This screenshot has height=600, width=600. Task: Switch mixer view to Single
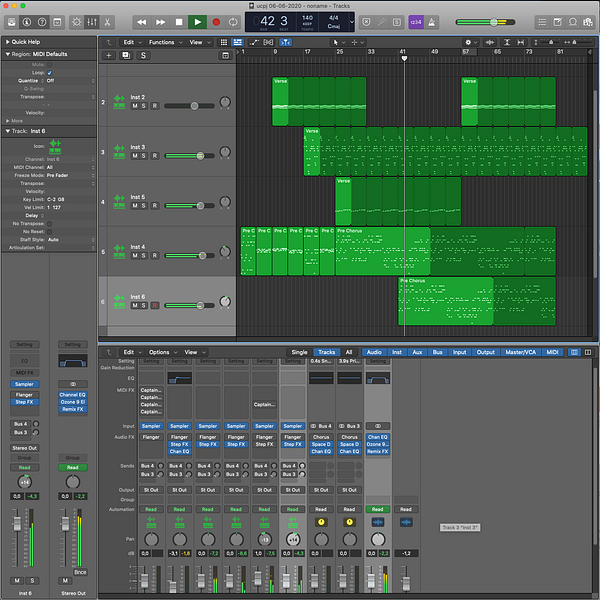click(x=299, y=352)
